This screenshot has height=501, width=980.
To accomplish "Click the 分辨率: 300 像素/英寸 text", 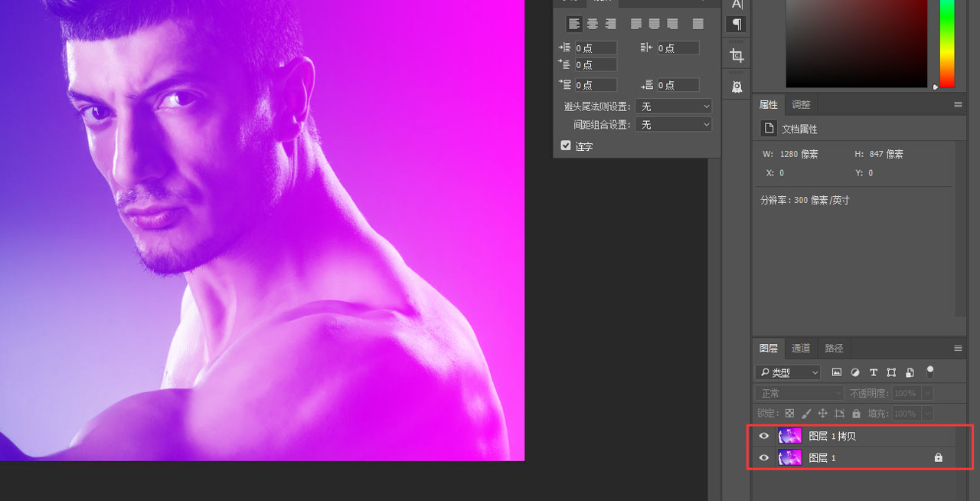I will click(805, 200).
